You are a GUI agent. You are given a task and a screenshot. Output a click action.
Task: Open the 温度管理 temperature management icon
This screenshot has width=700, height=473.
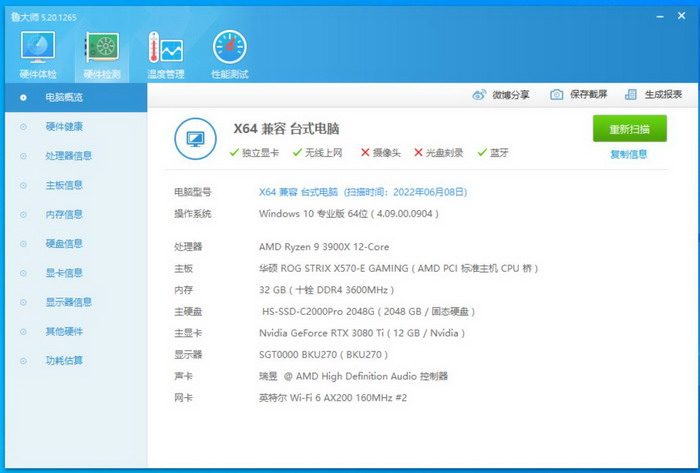tap(165, 48)
